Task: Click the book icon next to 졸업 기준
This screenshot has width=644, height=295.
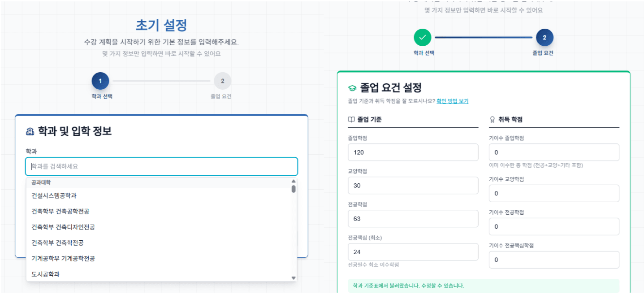Action: coord(351,120)
